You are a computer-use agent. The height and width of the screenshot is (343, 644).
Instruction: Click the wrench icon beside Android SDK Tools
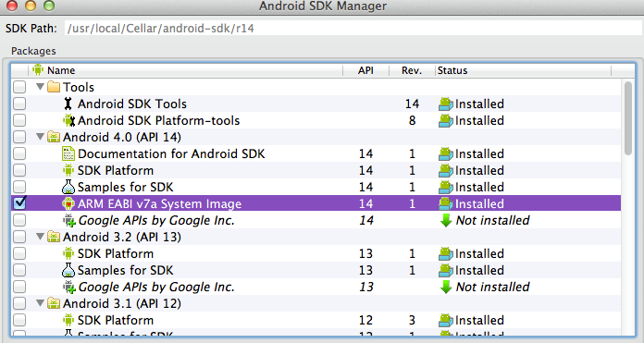pyautogui.click(x=68, y=104)
